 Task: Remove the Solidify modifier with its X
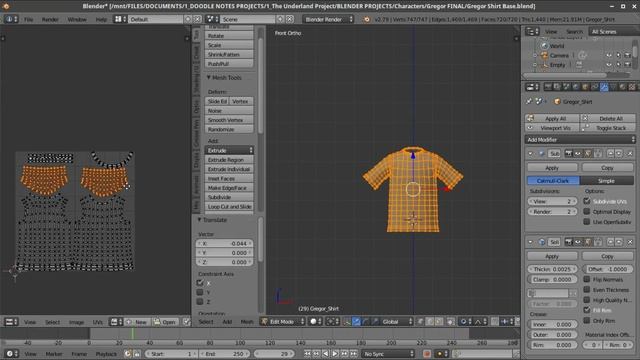tap(630, 242)
